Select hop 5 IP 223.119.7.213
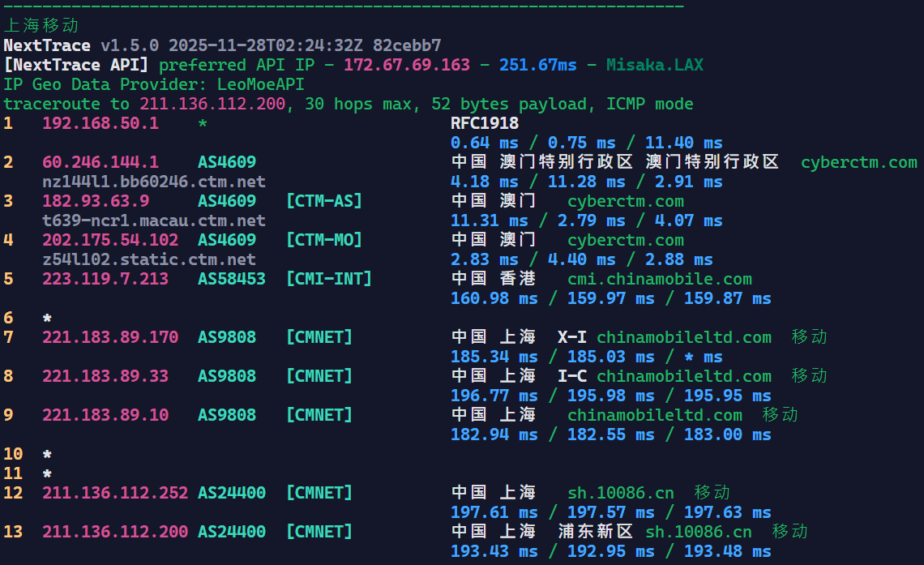 [x=105, y=279]
